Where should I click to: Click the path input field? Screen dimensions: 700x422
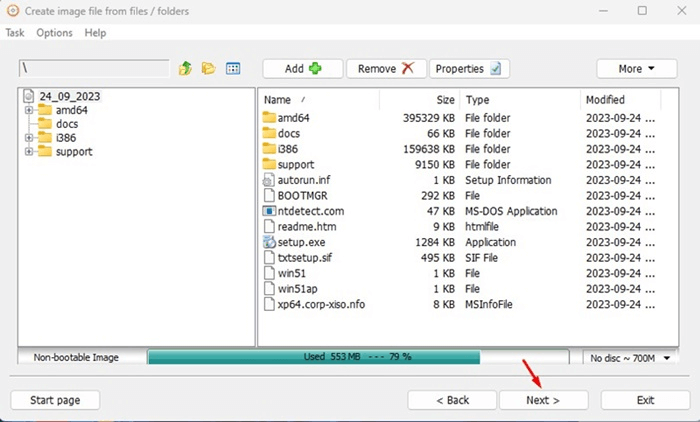pyautogui.click(x=94, y=69)
